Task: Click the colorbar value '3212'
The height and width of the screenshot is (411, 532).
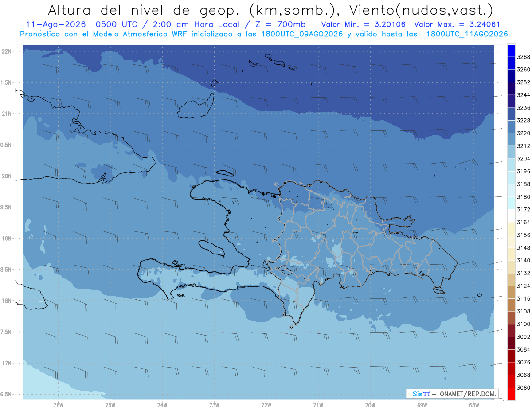Action: point(524,146)
